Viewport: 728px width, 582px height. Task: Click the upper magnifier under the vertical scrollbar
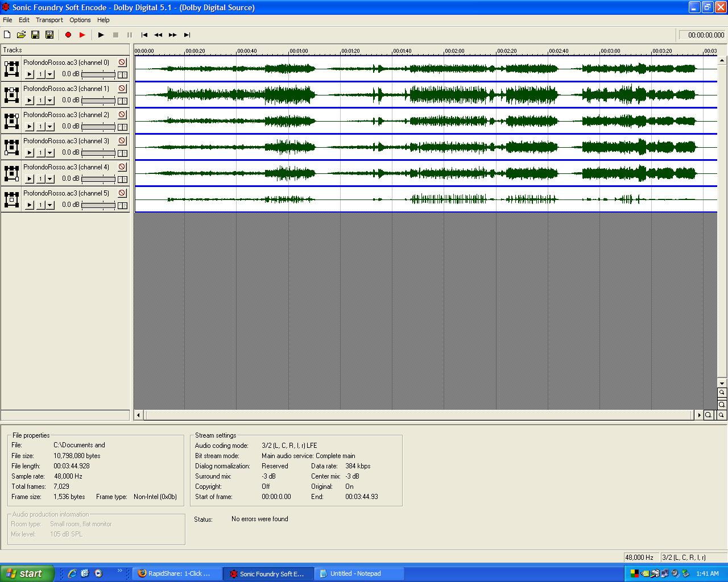click(x=722, y=393)
